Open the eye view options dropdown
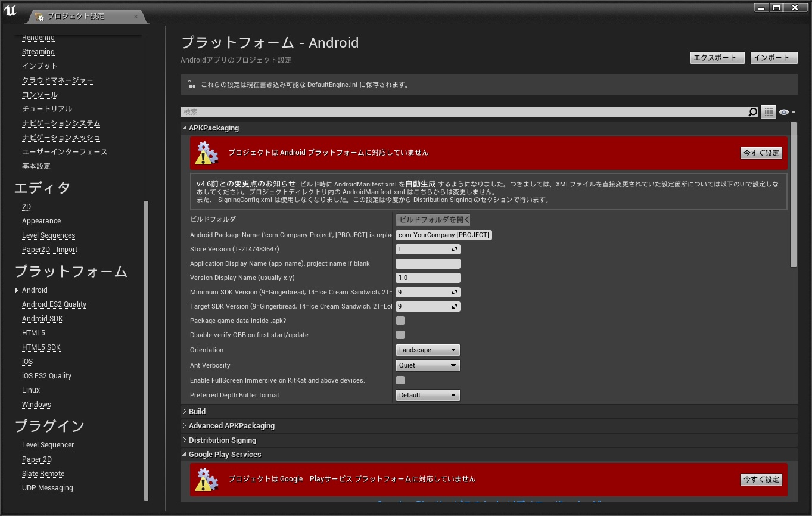Screen dimensions: 812x516 point(787,112)
